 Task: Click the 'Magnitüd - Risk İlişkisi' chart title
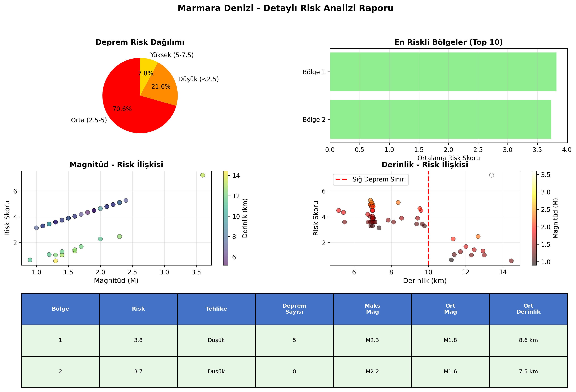[116, 165]
